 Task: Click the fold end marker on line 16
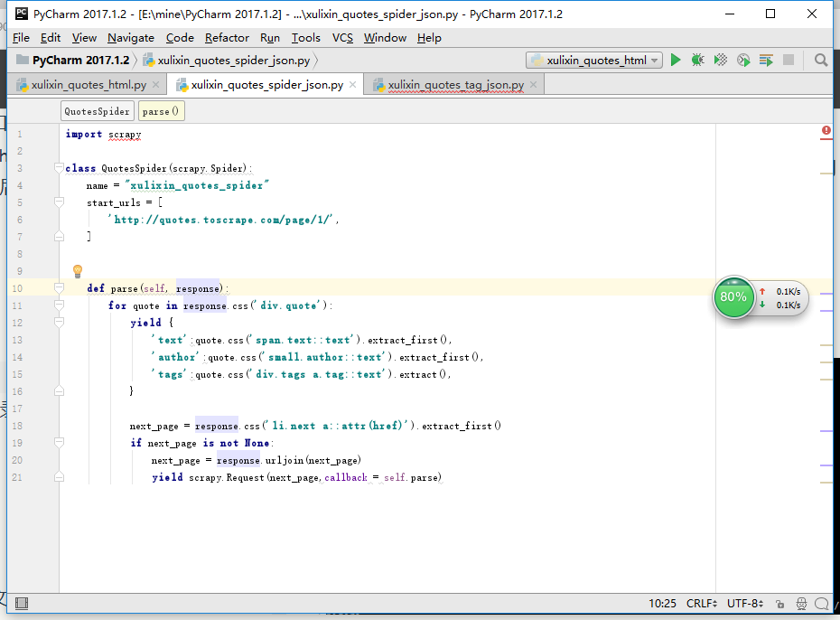click(x=59, y=391)
